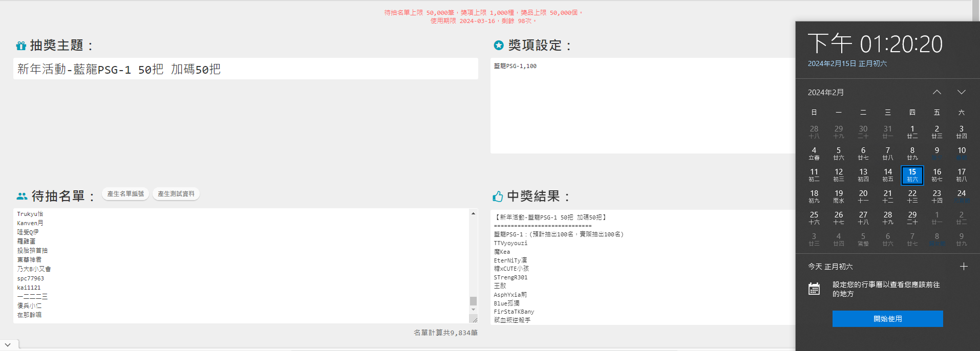Click the list entry spc77963
980x351 pixels.
coord(31,278)
